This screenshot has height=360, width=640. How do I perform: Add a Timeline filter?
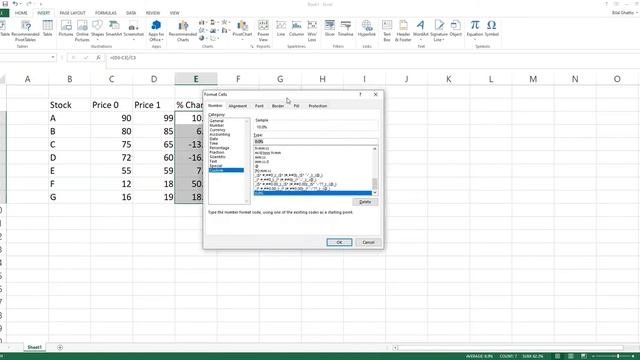pos(345,29)
